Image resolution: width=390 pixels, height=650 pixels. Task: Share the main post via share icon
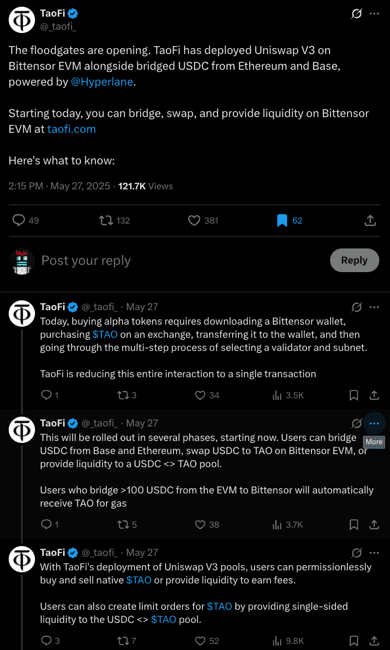(x=370, y=221)
